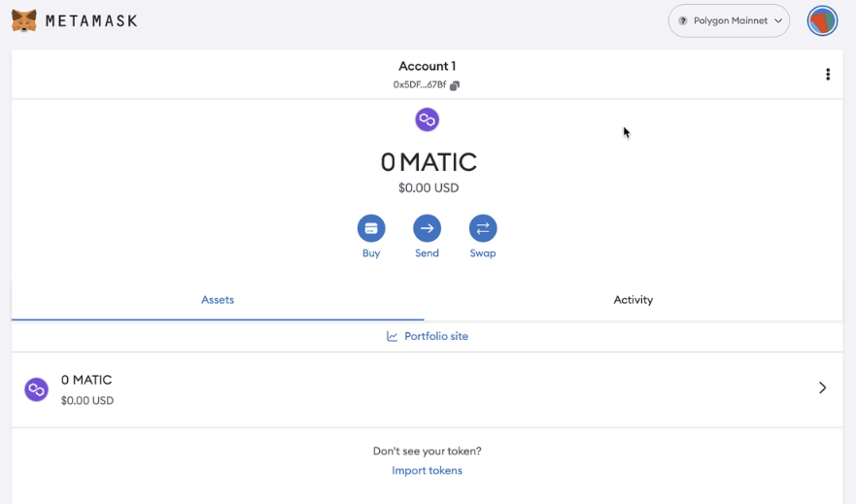Screen dimensions: 856x504
Task: Click the 0 MATIC asset list entry
Action: tap(86, 380)
